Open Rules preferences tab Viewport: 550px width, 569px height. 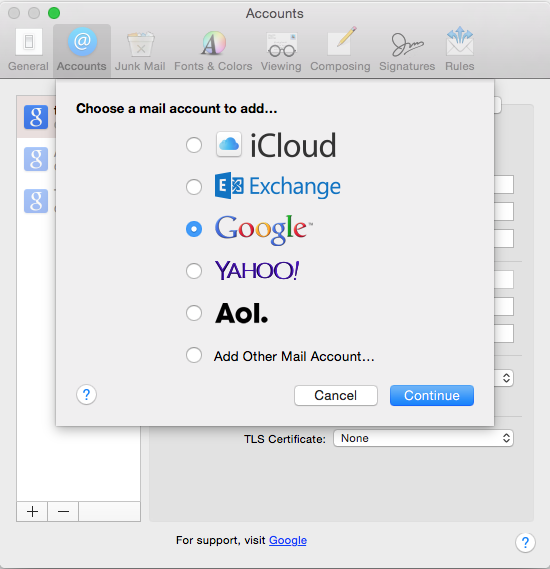[x=460, y=50]
